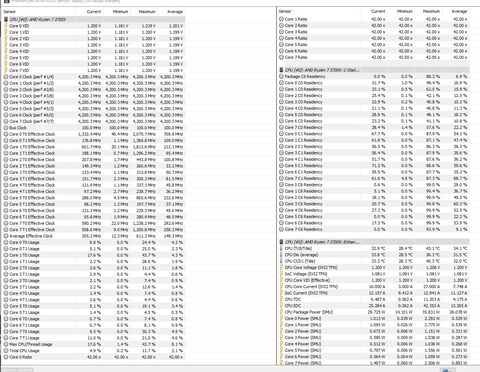Click the thermometer icon beside CPU Die (average)
480x372 pixels.
pyautogui.click(x=281, y=255)
